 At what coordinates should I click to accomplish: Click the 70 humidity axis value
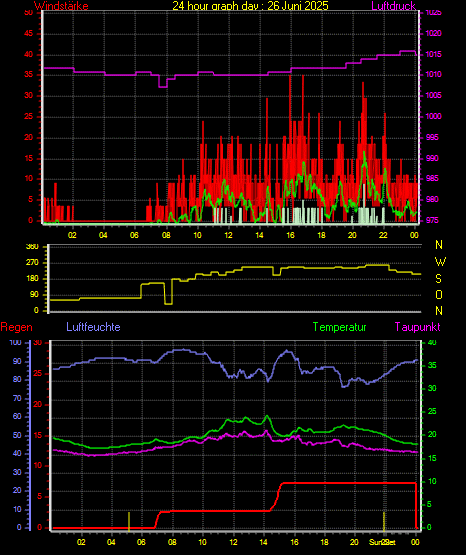(17, 399)
